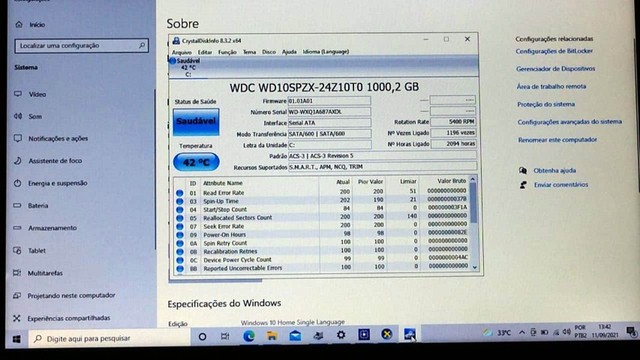Click the 42 °C temperature button
The image size is (640, 360).
(x=196, y=162)
